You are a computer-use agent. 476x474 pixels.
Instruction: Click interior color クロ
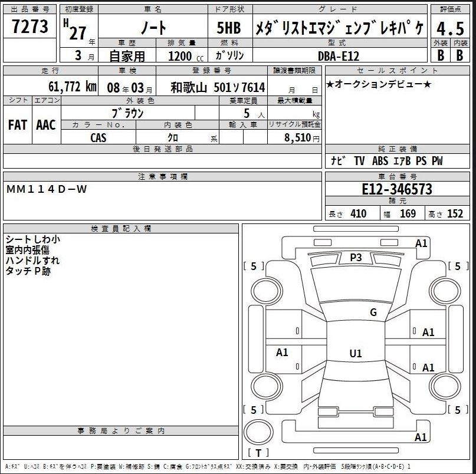(x=173, y=137)
